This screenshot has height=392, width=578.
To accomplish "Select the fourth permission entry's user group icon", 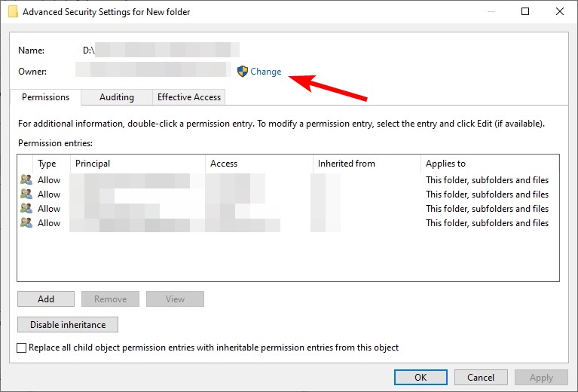I will click(x=26, y=222).
